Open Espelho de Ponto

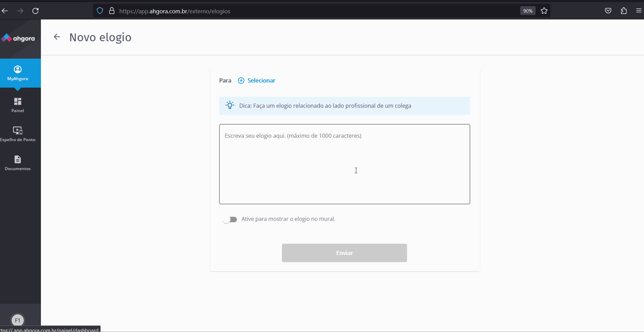pos(18,134)
